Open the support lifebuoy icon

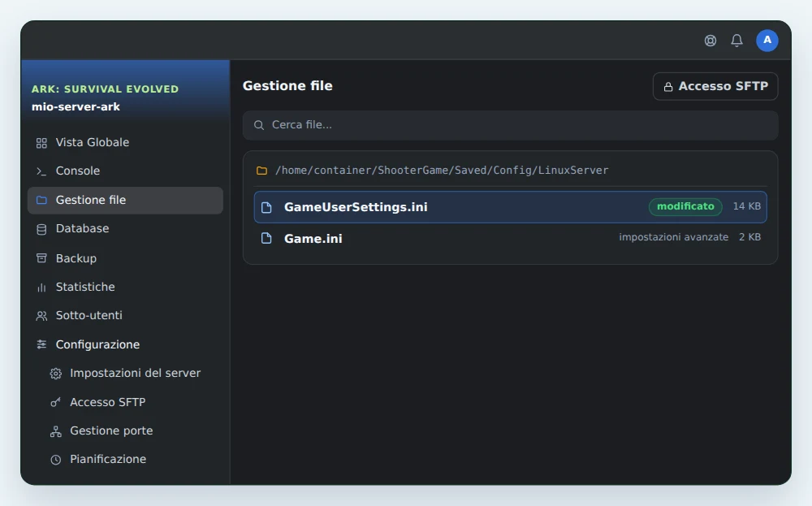[710, 41]
